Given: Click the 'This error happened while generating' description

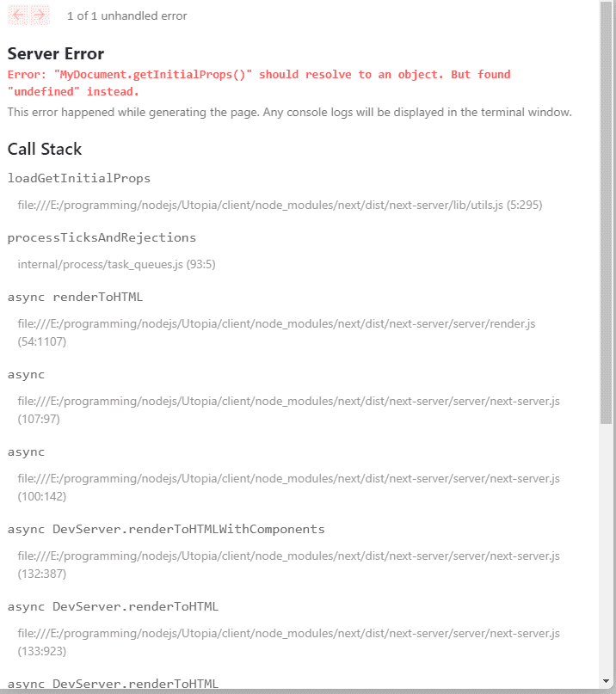Looking at the screenshot, I should [290, 112].
